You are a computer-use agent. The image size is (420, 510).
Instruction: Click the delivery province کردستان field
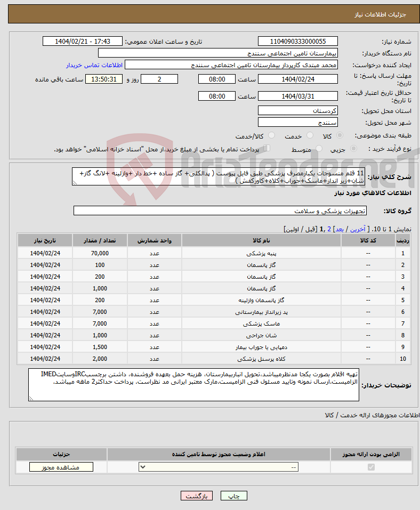[x=297, y=111]
